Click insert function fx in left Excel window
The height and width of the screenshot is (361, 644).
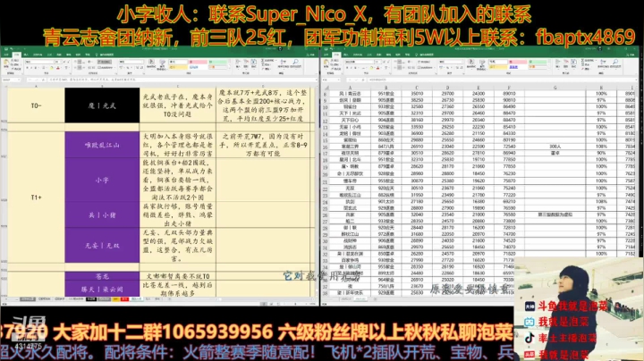[43, 80]
